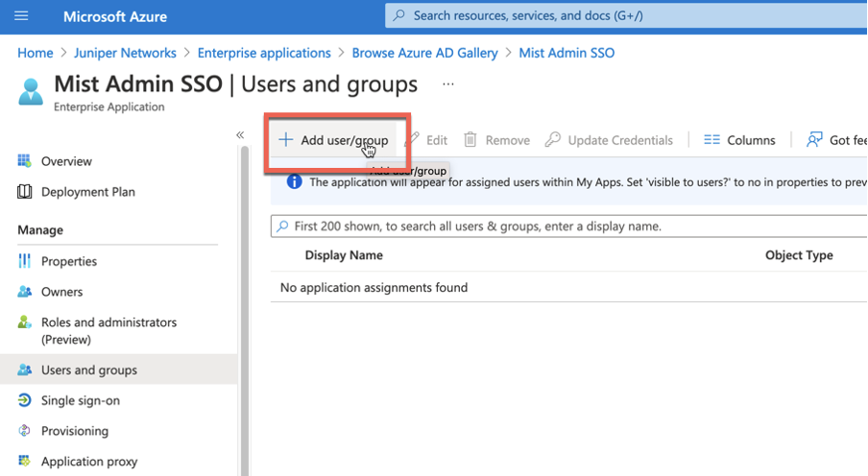Click the Juniper Networks breadcrumb link
Screen dimensions: 868x476
pyautogui.click(x=125, y=53)
